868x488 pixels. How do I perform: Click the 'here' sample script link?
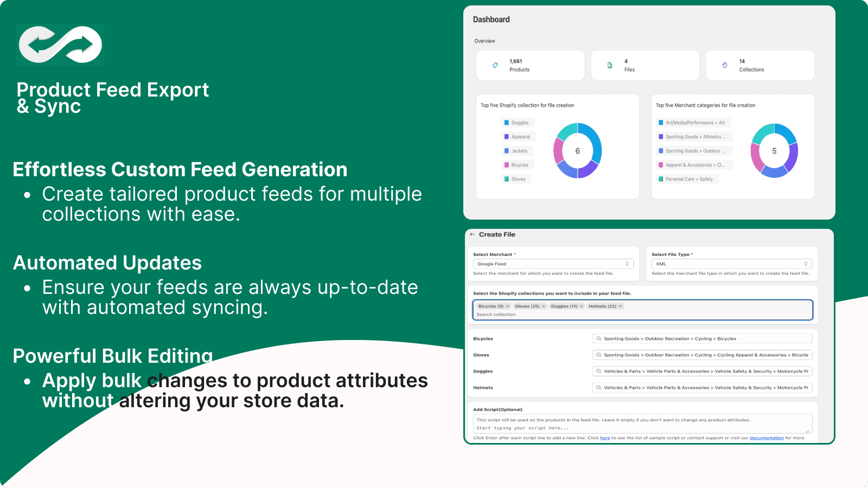[x=605, y=438]
